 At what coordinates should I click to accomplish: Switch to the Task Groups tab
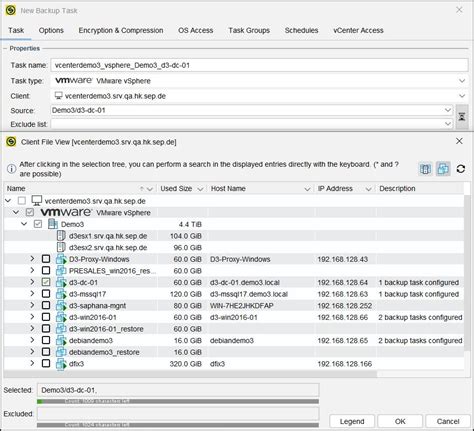click(x=249, y=30)
